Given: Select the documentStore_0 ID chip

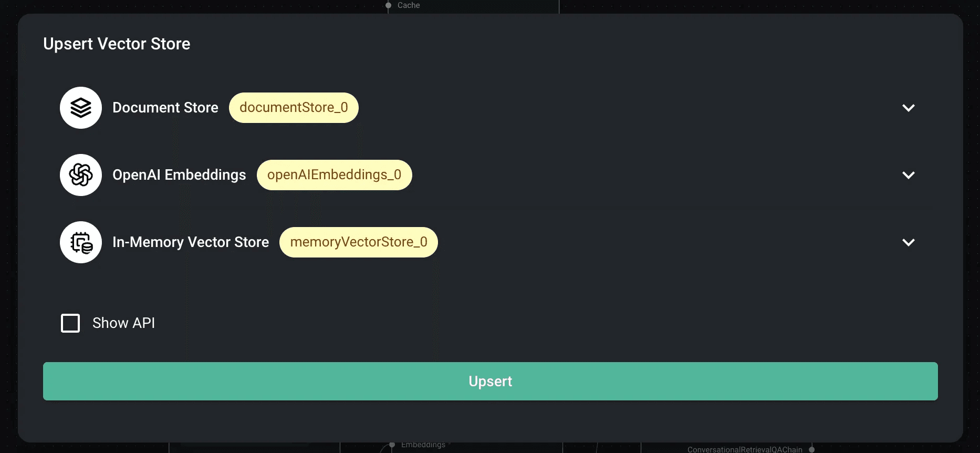Looking at the screenshot, I should (x=294, y=108).
